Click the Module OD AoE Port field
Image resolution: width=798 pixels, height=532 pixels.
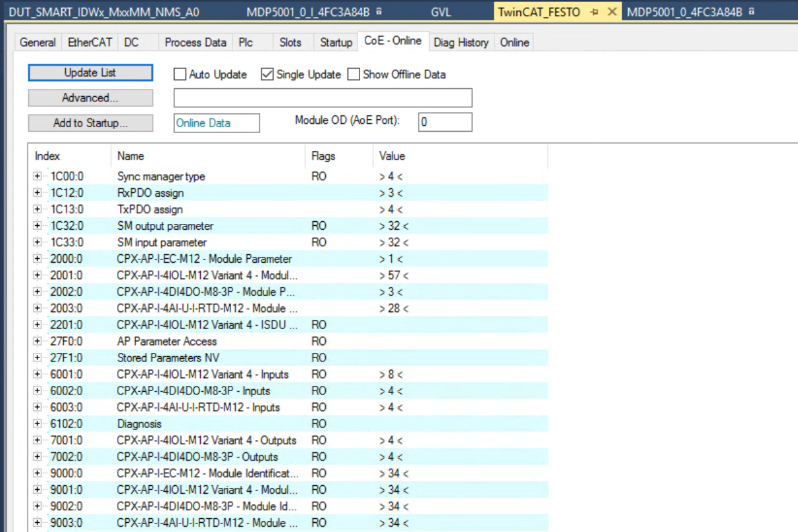pyautogui.click(x=445, y=122)
